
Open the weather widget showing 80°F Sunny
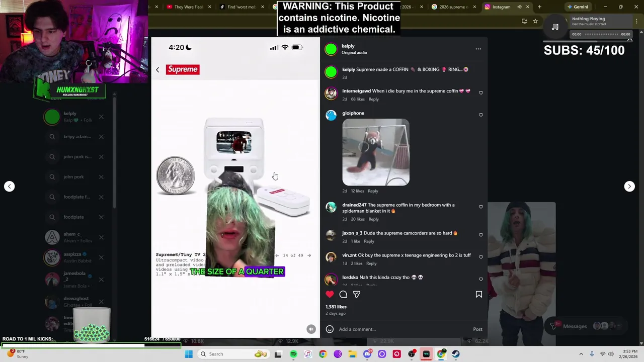coord(18,354)
